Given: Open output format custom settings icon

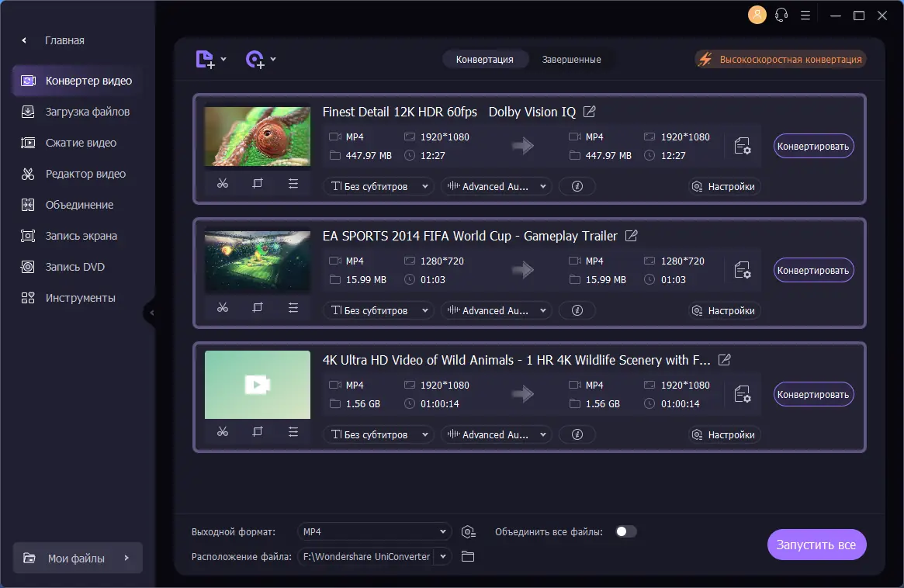Looking at the screenshot, I should [468, 531].
